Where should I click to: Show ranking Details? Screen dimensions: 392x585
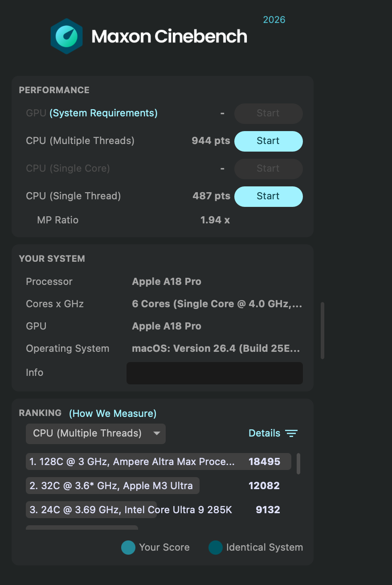pos(264,433)
